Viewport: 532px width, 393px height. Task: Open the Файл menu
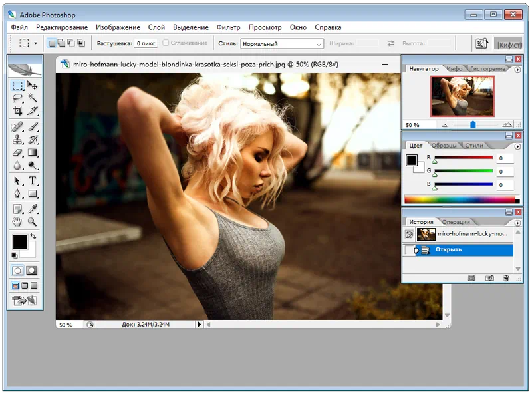[19, 27]
